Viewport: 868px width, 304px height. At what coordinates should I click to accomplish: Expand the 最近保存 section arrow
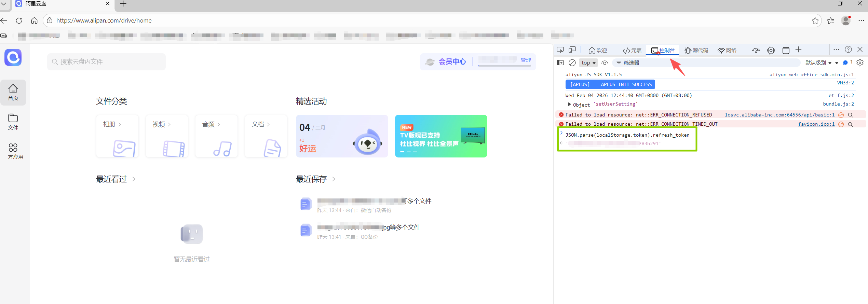tap(334, 179)
